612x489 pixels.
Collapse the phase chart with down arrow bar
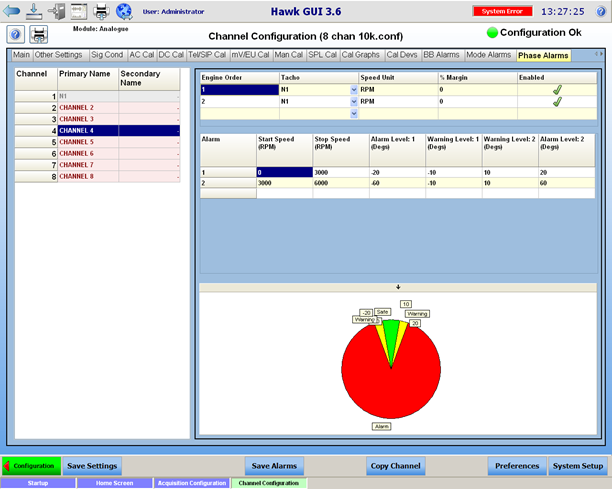[x=398, y=287]
